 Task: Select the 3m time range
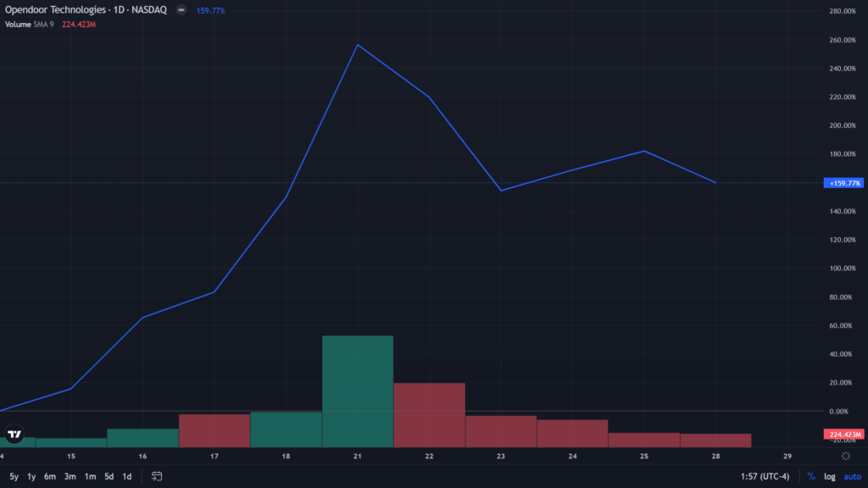(70, 476)
